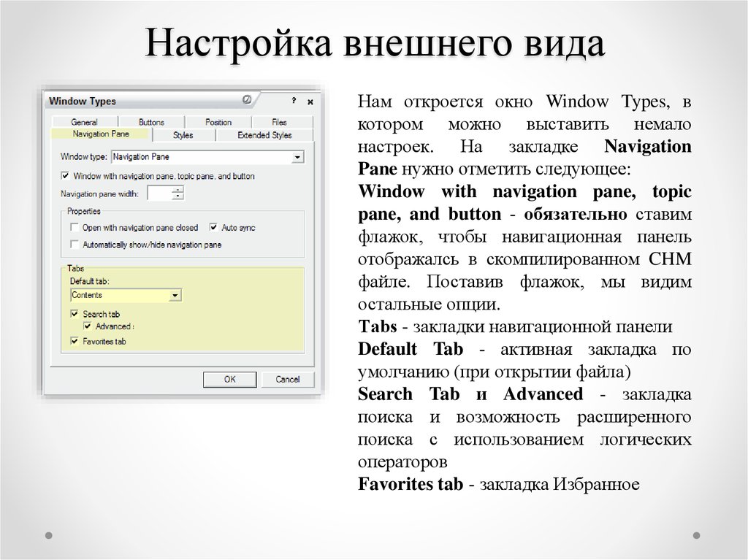The image size is (748, 560).
Task: Open the Default tab dropdown showing Contents
Action: (174, 295)
